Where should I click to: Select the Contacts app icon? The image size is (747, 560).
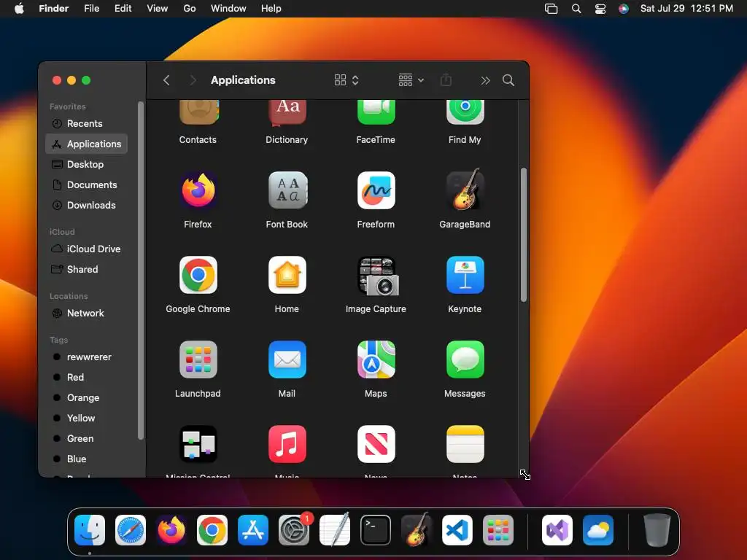(198, 112)
